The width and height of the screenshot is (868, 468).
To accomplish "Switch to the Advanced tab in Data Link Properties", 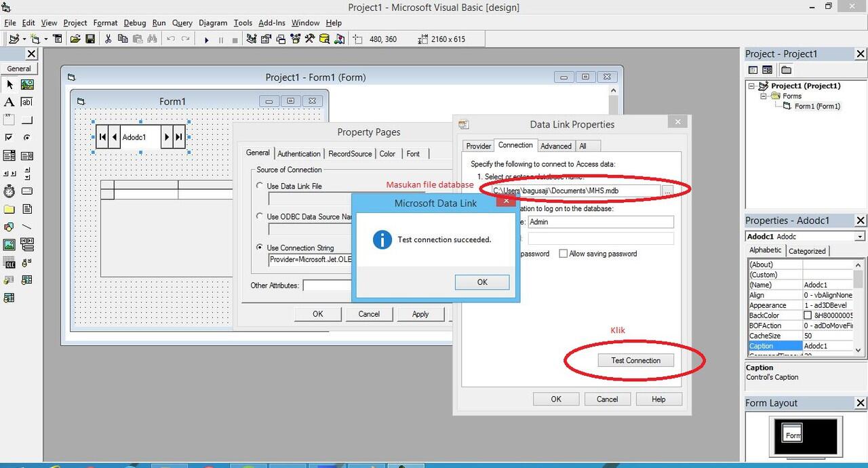I will tap(556, 146).
